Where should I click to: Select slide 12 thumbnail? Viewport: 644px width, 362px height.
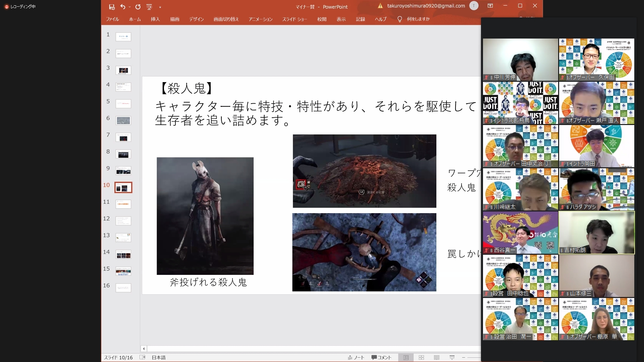coord(123,221)
